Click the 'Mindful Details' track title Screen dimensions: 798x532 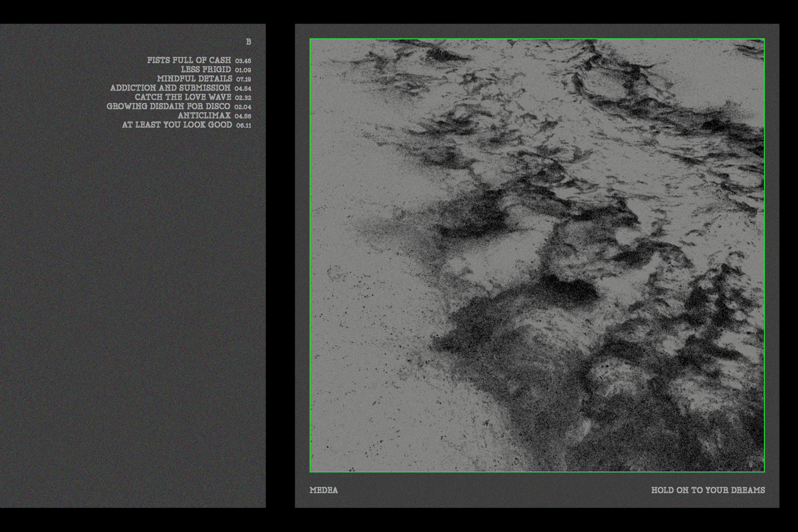[x=194, y=79]
